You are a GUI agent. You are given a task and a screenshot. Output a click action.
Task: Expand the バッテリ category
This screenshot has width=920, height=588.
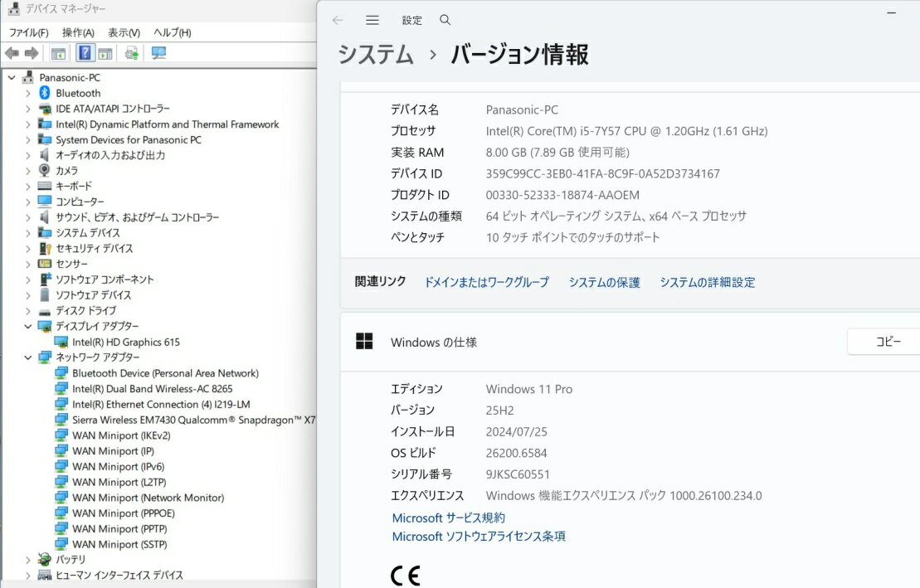pos(27,560)
